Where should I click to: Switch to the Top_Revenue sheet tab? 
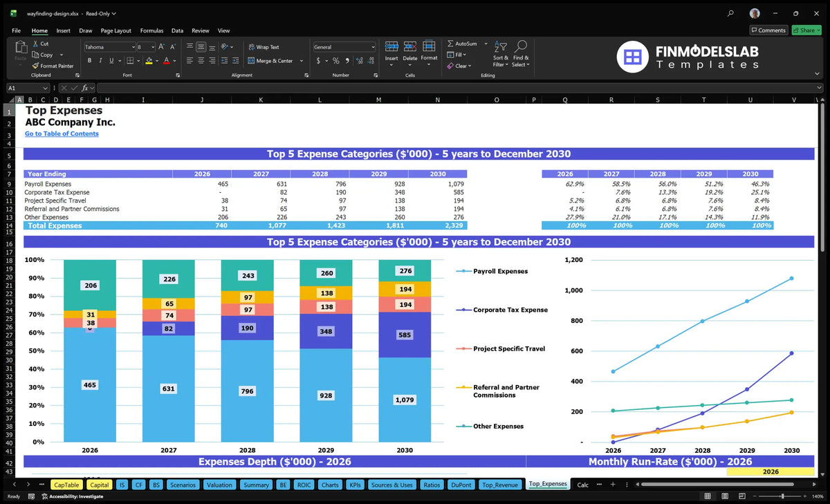tap(500, 485)
